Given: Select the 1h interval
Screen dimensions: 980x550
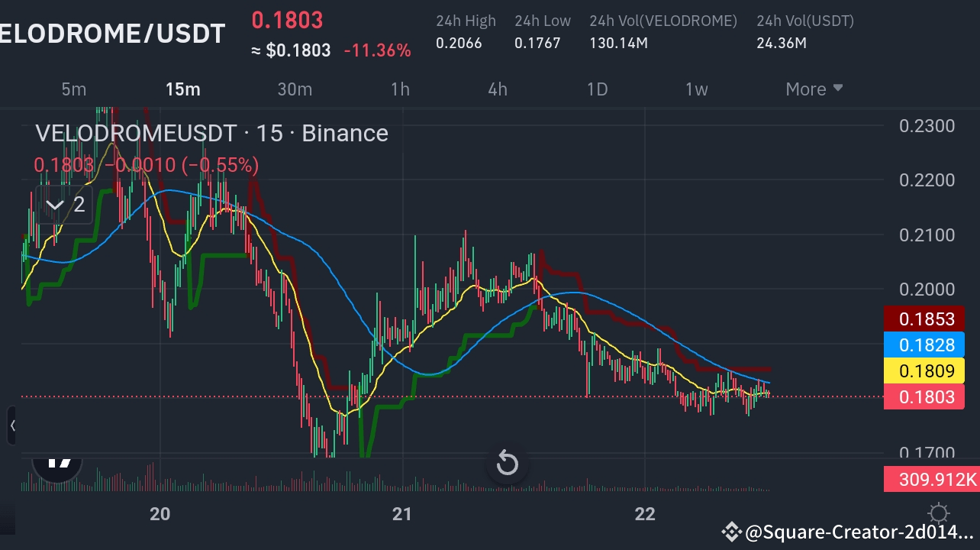Looking at the screenshot, I should (400, 89).
